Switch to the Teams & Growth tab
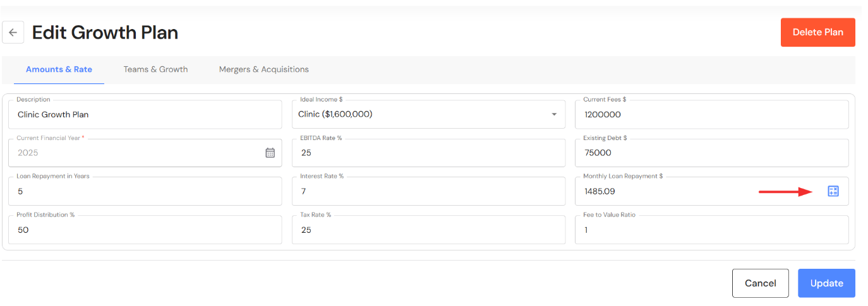The image size is (868, 306). [155, 69]
